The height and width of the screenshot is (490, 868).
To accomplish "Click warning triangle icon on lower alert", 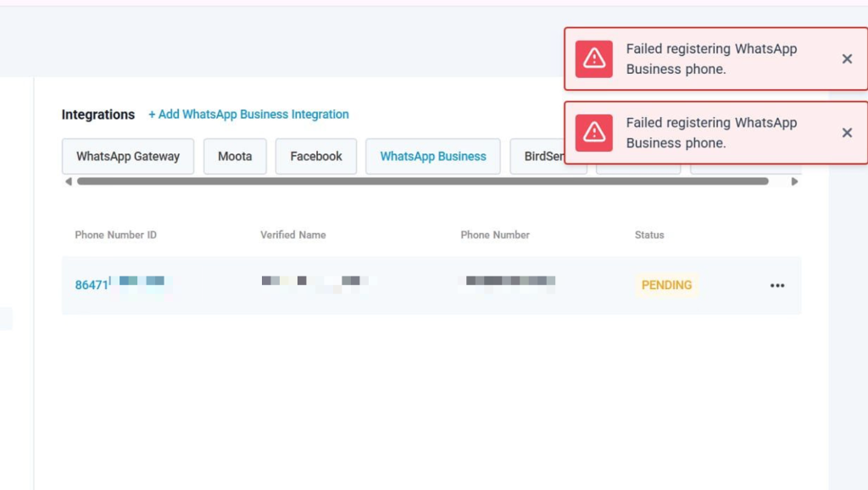I will click(594, 133).
